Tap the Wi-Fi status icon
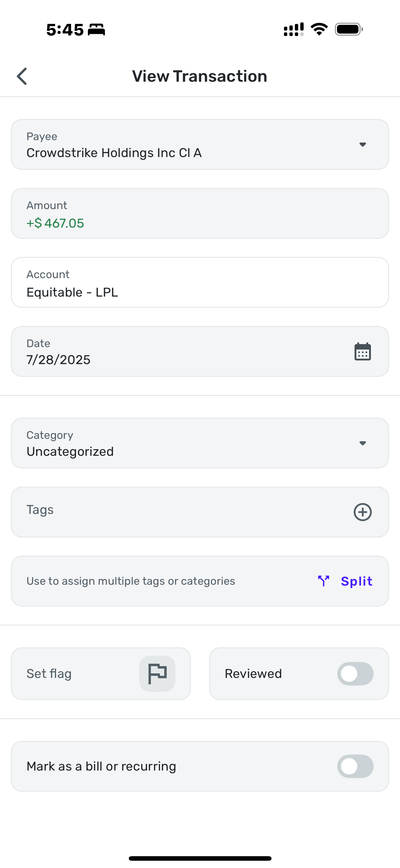Viewport: 400px width, 868px height. (319, 29)
